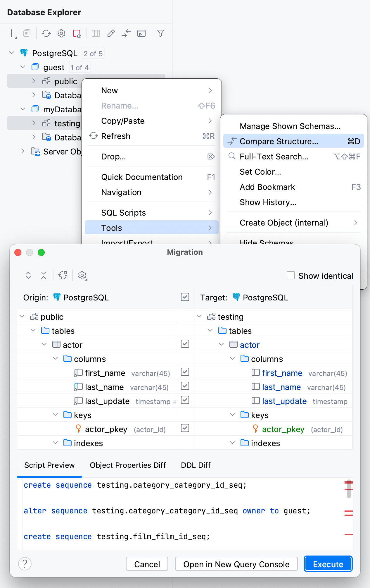Click Open in New Query Console button
This screenshot has width=370, height=588.
pos(236,564)
